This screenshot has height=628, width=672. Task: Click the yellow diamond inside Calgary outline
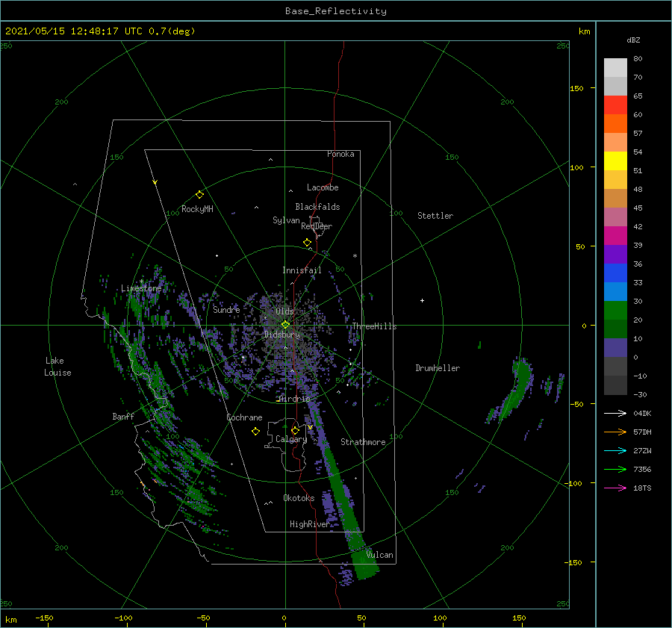(295, 430)
